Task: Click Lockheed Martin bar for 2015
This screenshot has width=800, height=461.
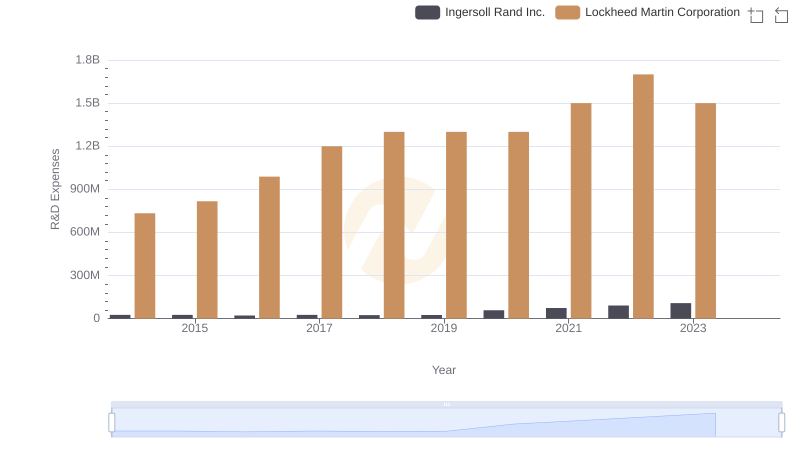Action: tap(207, 260)
